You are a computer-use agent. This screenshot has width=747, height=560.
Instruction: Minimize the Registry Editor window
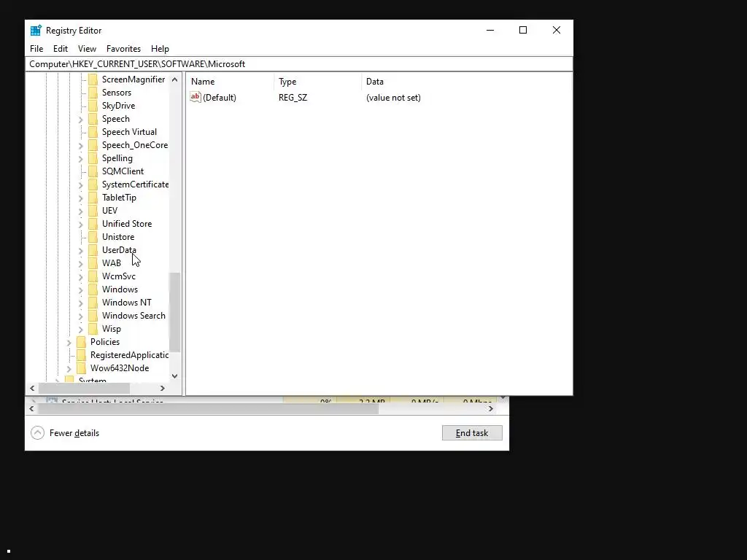tap(489, 30)
